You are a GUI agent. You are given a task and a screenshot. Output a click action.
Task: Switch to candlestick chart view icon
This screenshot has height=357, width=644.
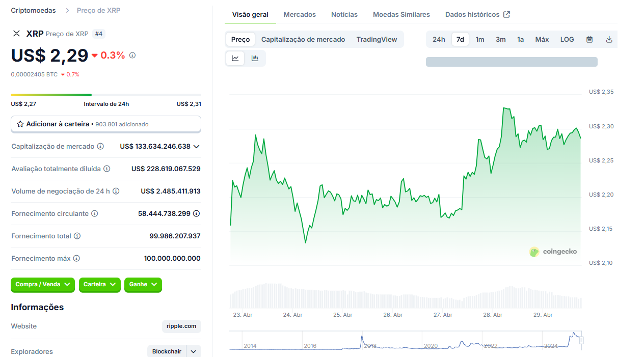pos(255,58)
